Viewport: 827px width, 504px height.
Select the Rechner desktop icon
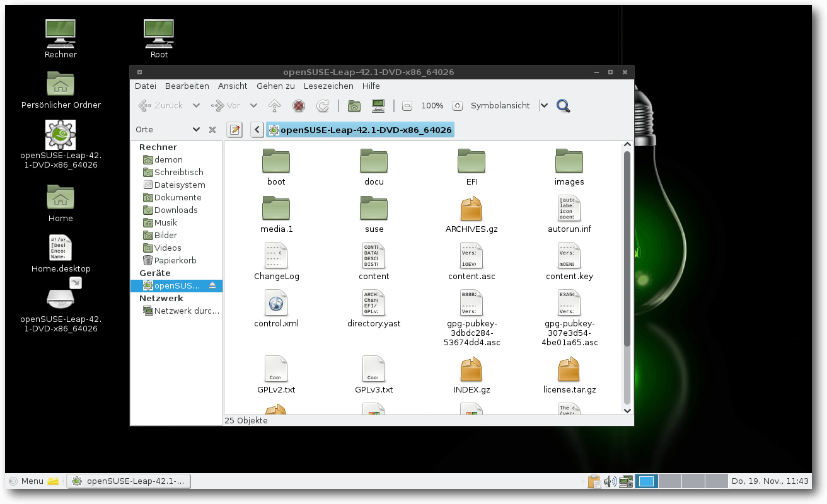tap(61, 39)
